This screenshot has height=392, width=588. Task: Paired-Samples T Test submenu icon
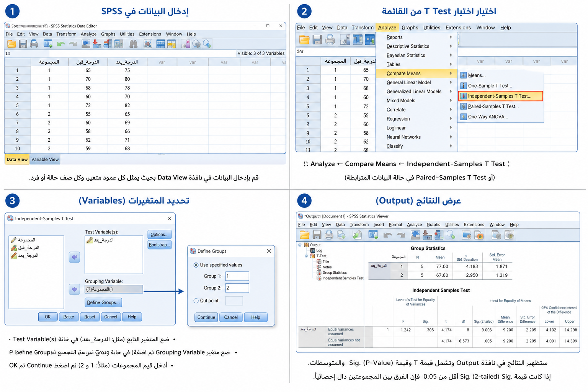coord(463,106)
